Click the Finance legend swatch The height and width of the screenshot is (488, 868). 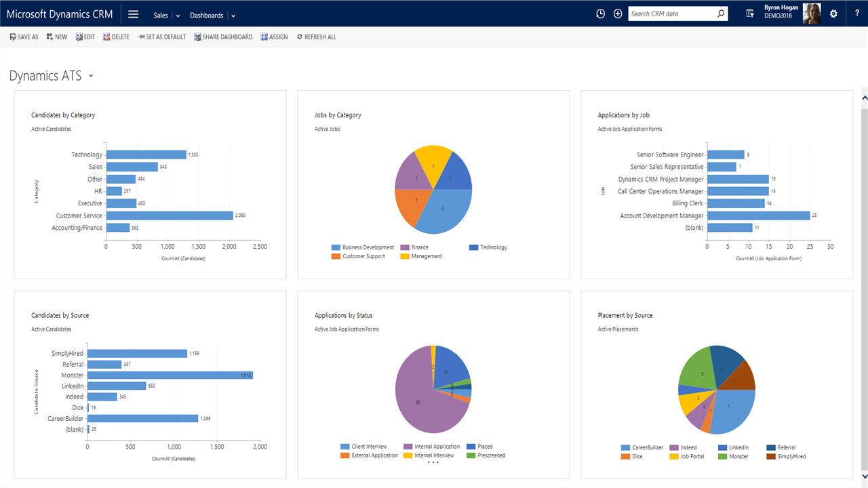point(405,247)
